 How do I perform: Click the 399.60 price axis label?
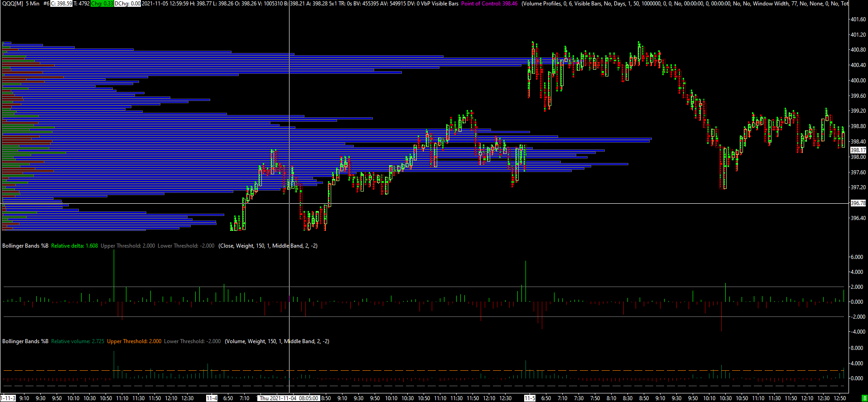click(x=858, y=96)
